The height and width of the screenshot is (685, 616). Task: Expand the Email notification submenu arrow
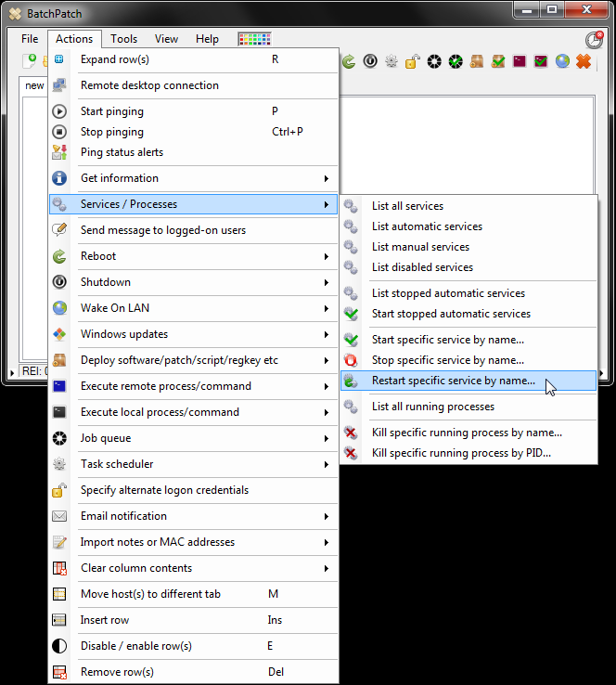click(327, 516)
